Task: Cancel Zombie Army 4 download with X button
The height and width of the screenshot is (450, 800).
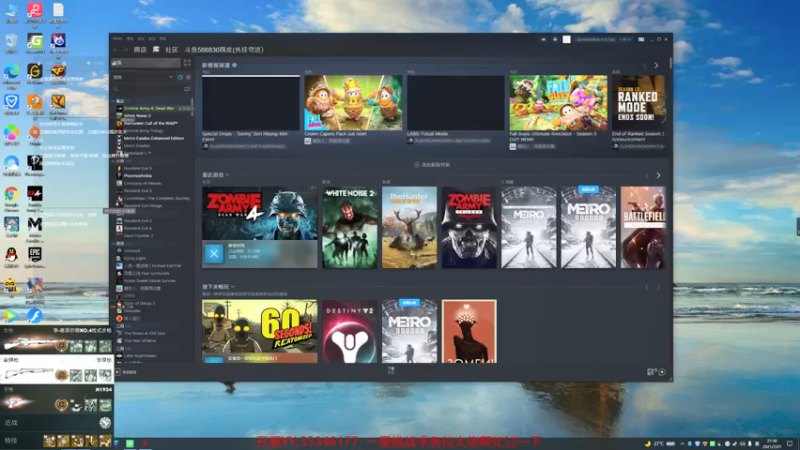Action: tap(214, 254)
